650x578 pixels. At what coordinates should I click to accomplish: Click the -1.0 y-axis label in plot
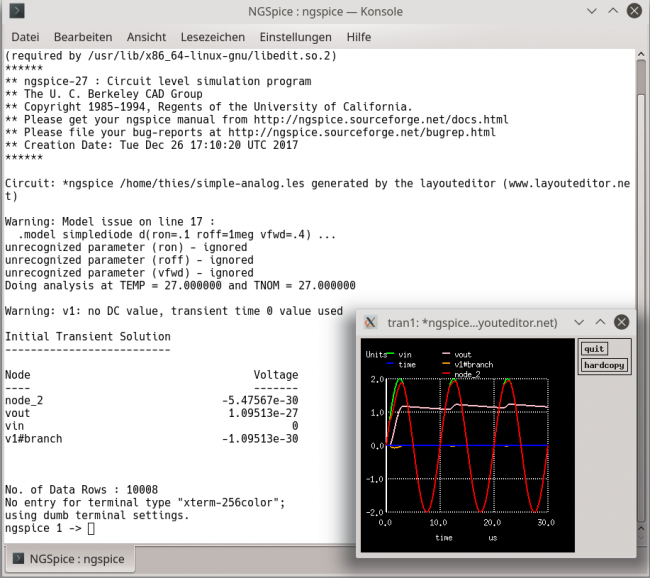375,479
